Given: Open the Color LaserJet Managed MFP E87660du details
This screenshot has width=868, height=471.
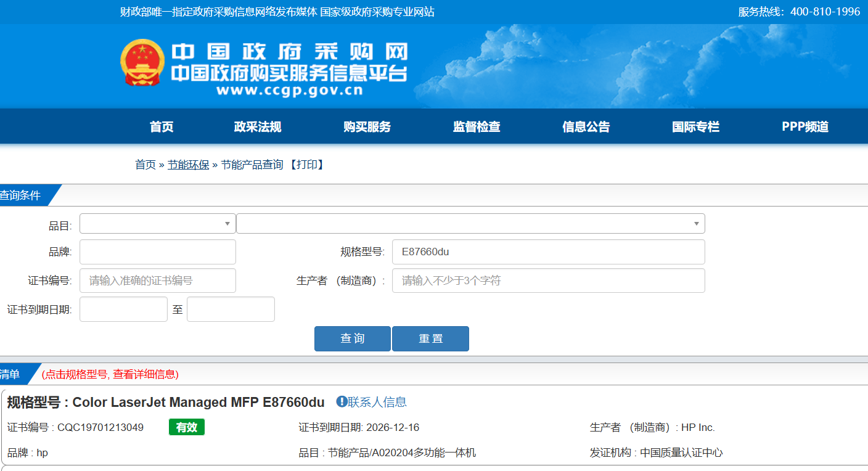Looking at the screenshot, I should coord(198,403).
